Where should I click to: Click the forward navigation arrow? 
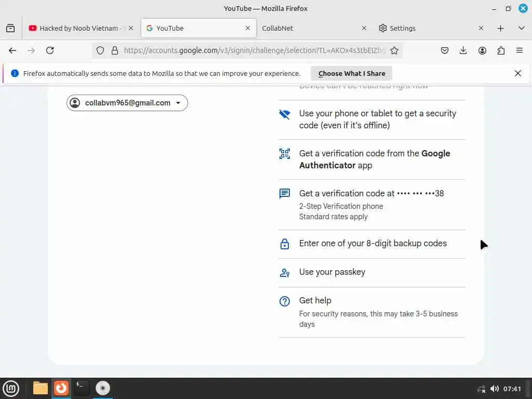click(31, 50)
